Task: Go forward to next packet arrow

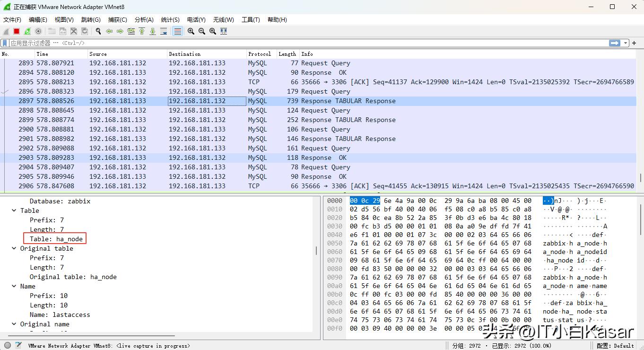Action: click(120, 31)
